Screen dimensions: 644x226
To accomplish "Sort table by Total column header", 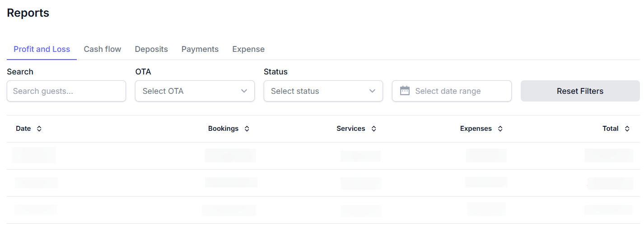I will [x=610, y=129].
